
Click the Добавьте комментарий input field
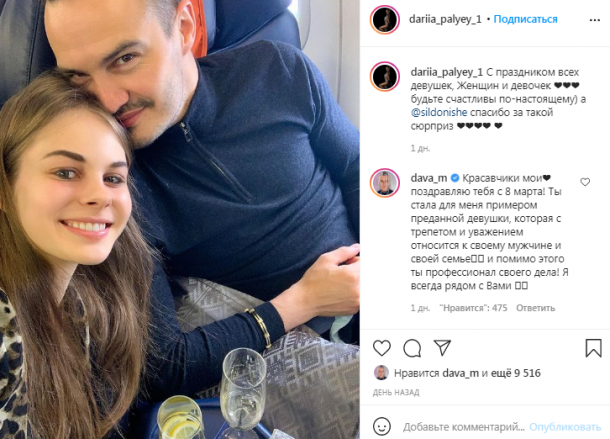click(464, 427)
